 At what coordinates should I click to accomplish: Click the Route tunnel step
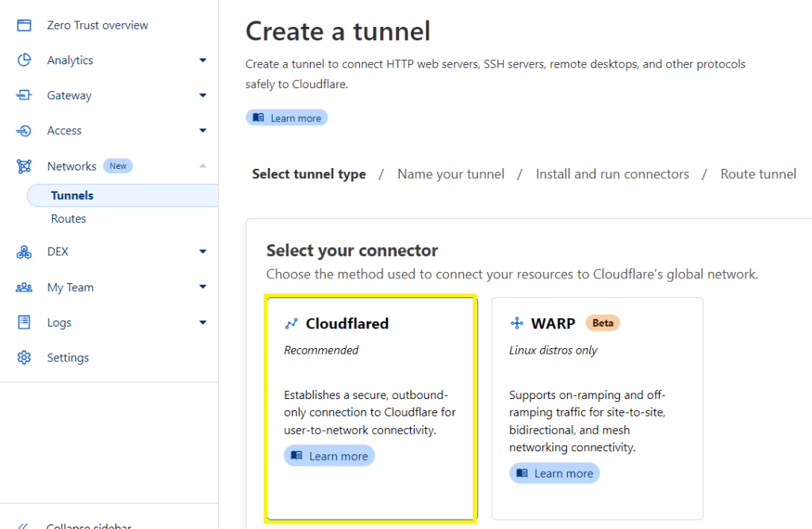coord(758,174)
